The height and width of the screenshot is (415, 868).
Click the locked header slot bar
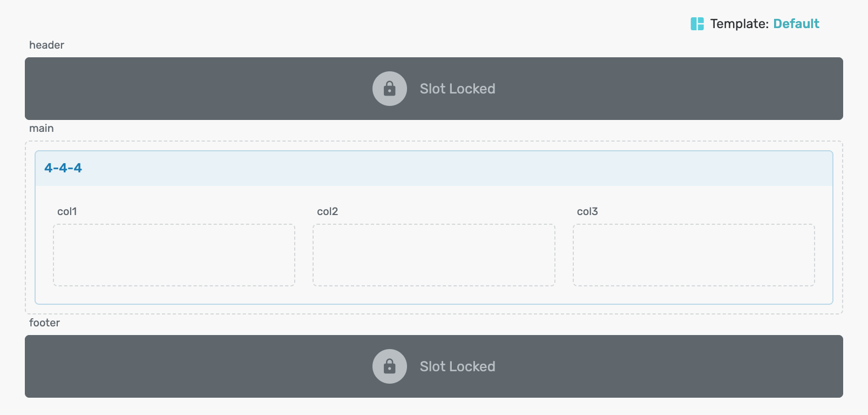[x=434, y=89]
